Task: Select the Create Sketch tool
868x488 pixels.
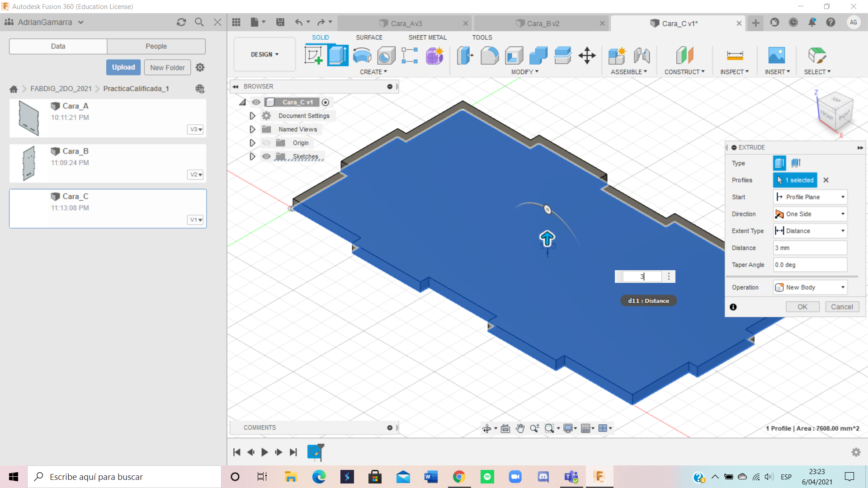Action: (x=313, y=56)
